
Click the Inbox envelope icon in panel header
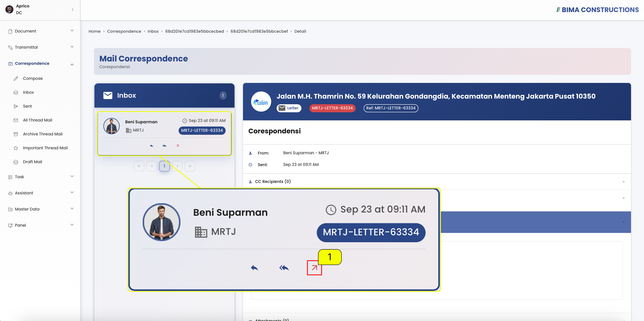(x=108, y=95)
